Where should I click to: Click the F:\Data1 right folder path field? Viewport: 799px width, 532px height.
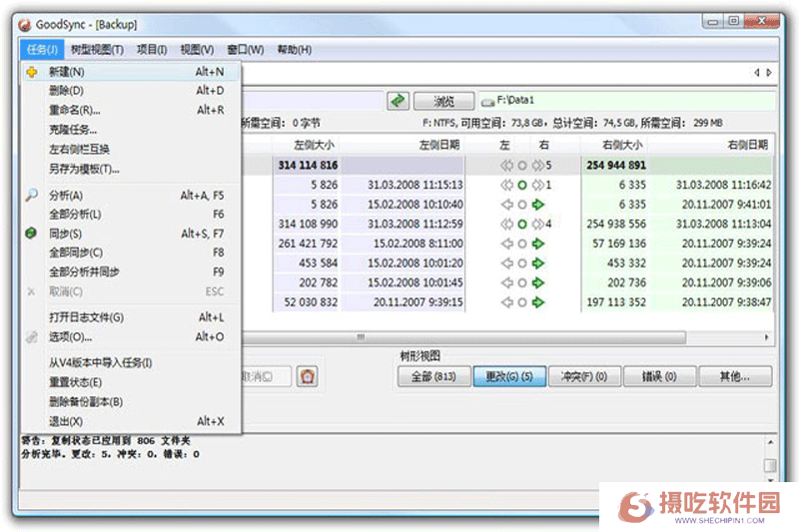tap(619, 101)
